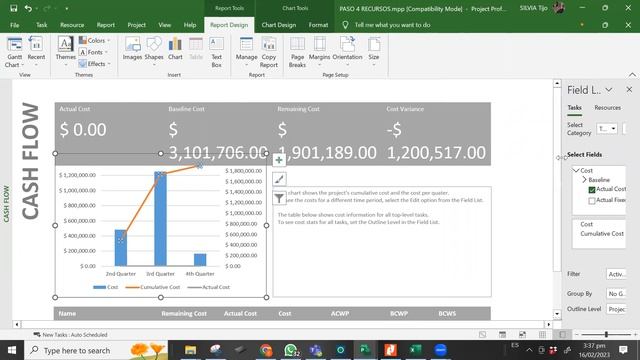The image size is (640, 360).
Task: Insert a new Chart
Action: click(175, 49)
